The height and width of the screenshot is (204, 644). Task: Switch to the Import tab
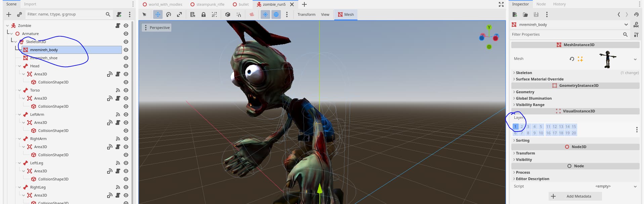click(x=30, y=4)
